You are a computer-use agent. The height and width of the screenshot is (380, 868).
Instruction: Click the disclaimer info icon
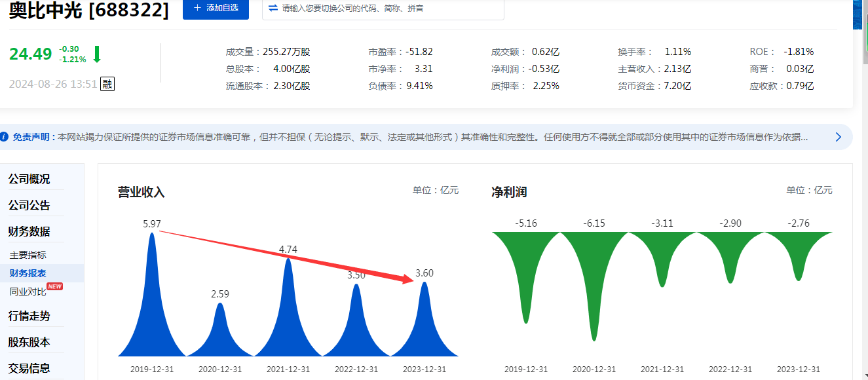[x=5, y=138]
